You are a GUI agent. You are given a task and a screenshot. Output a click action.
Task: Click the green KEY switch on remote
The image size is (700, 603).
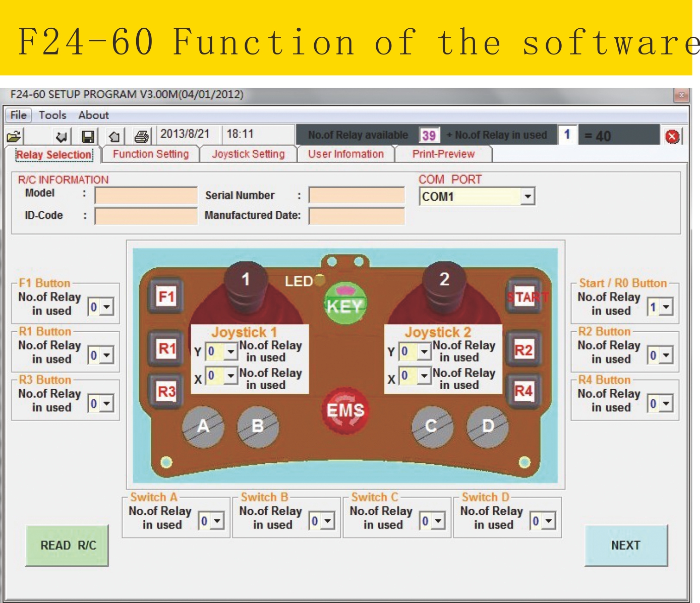pos(345,304)
